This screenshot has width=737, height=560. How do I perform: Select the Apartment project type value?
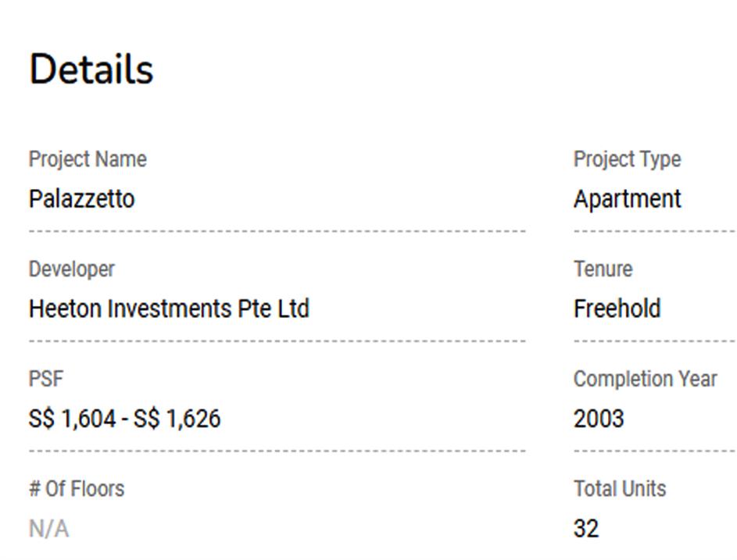[x=627, y=199]
